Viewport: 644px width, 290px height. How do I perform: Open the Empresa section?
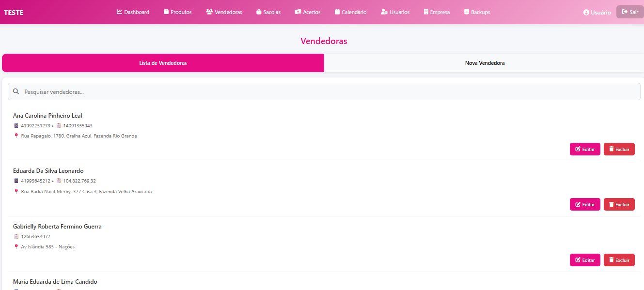pos(437,12)
